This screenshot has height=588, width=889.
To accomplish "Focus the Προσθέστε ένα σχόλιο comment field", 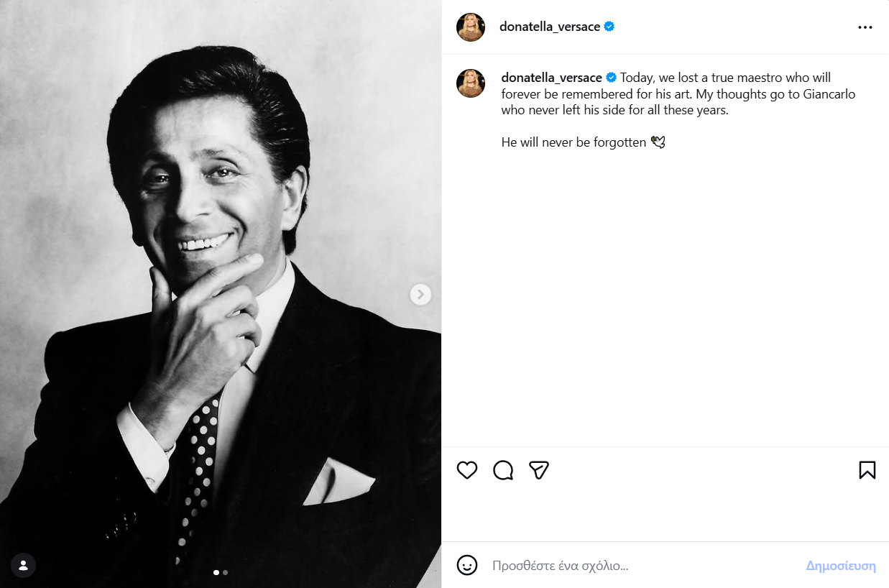I will (640, 566).
